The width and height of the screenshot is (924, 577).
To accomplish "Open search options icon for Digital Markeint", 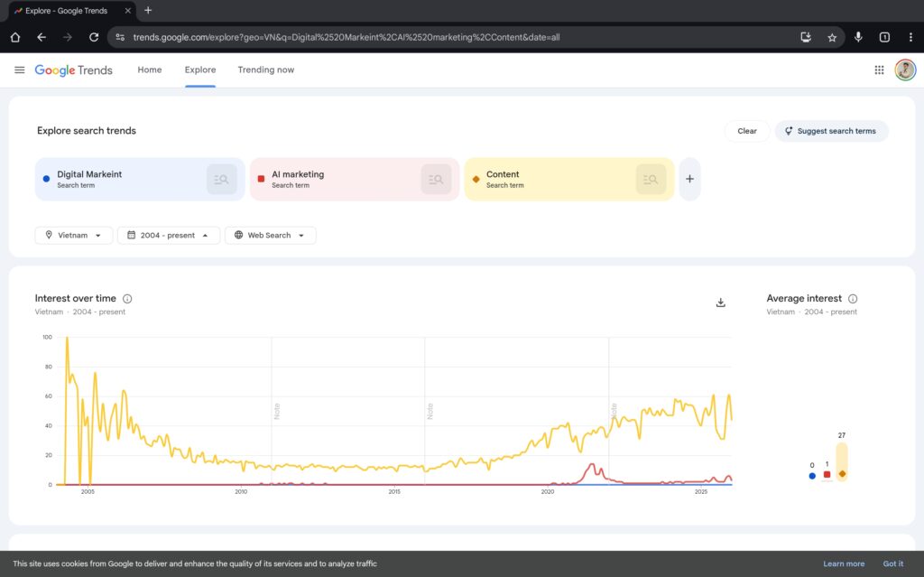I will tap(221, 180).
